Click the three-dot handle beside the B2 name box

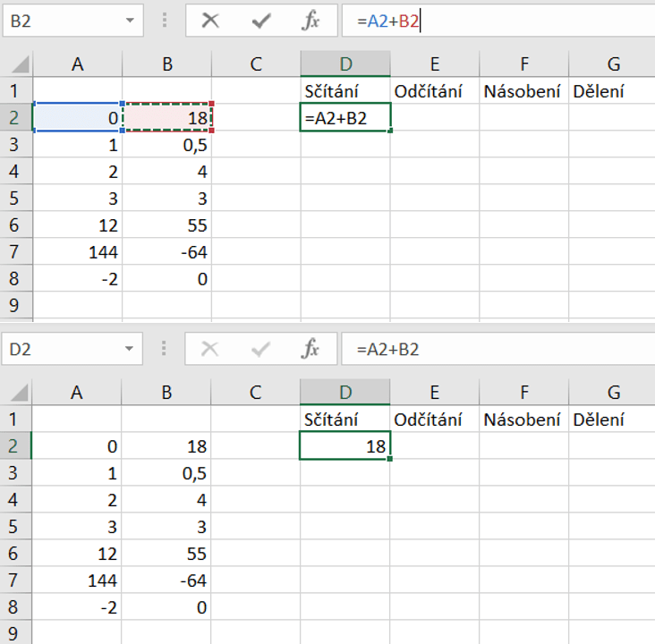[164, 21]
